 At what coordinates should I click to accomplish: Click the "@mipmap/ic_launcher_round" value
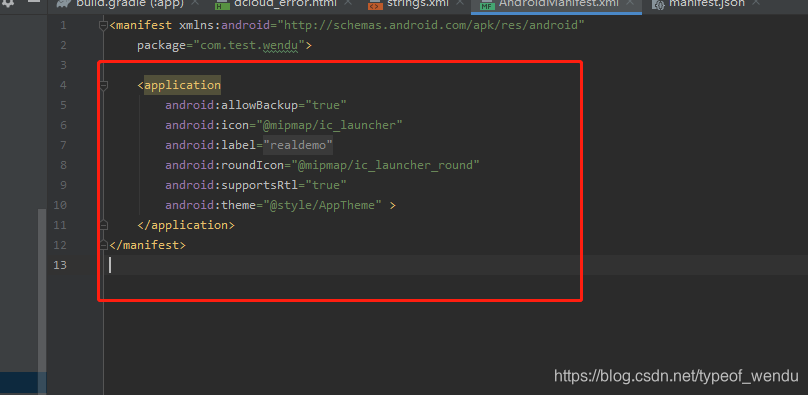coord(385,165)
